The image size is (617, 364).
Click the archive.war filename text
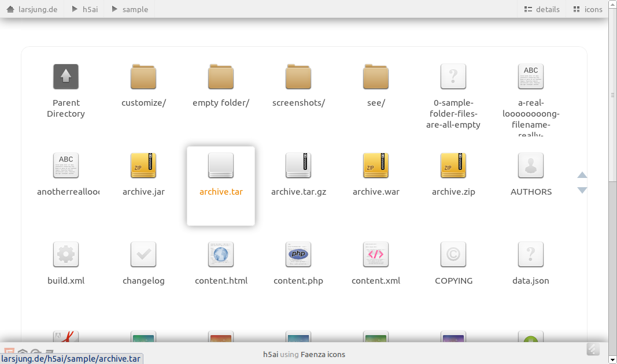[376, 192]
